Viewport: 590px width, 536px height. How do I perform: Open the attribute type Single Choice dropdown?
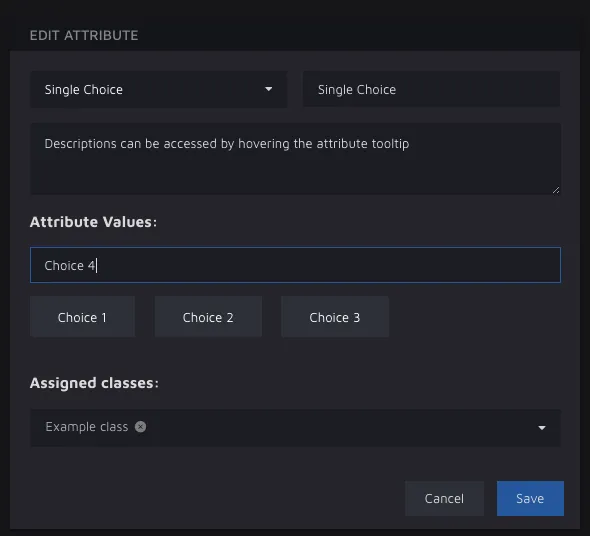158,89
